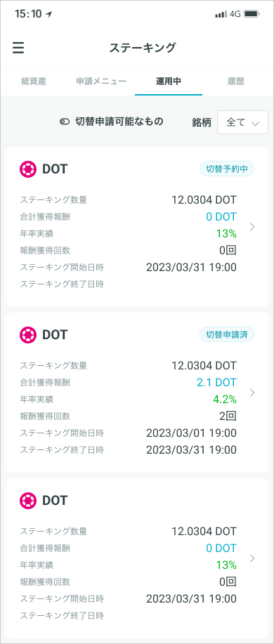
Task: Tap the 2.1 DOT reward amount
Action: coord(216,383)
